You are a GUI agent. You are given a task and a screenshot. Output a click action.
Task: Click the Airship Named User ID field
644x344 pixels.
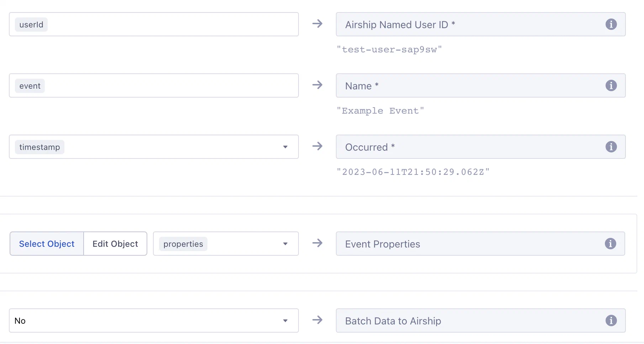click(463, 24)
